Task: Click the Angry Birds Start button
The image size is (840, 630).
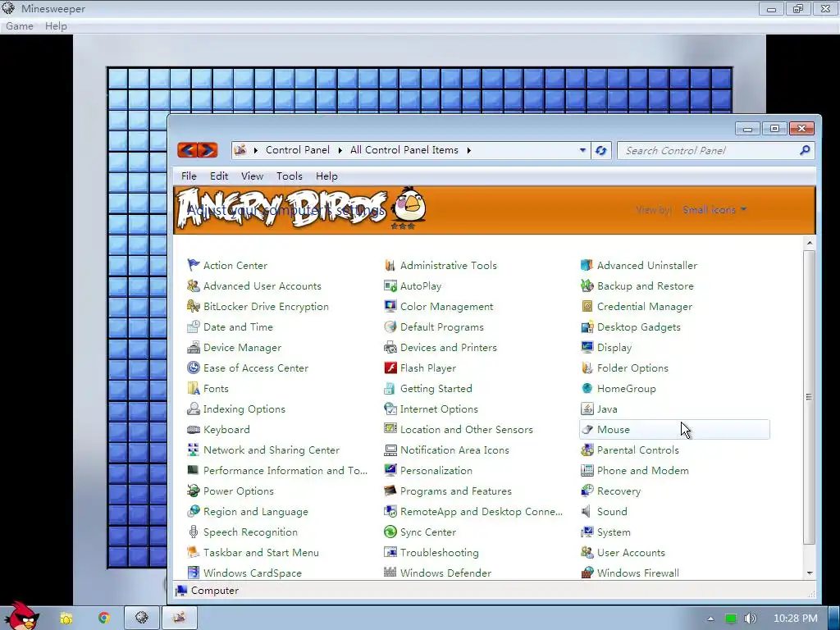Action: (21, 616)
